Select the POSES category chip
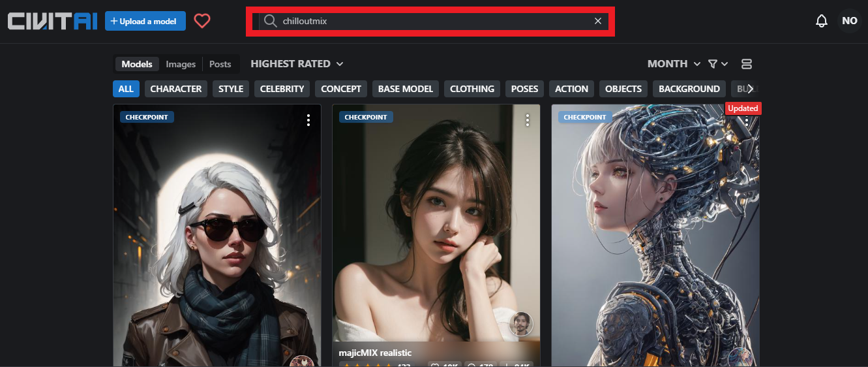The image size is (868, 367). point(525,89)
